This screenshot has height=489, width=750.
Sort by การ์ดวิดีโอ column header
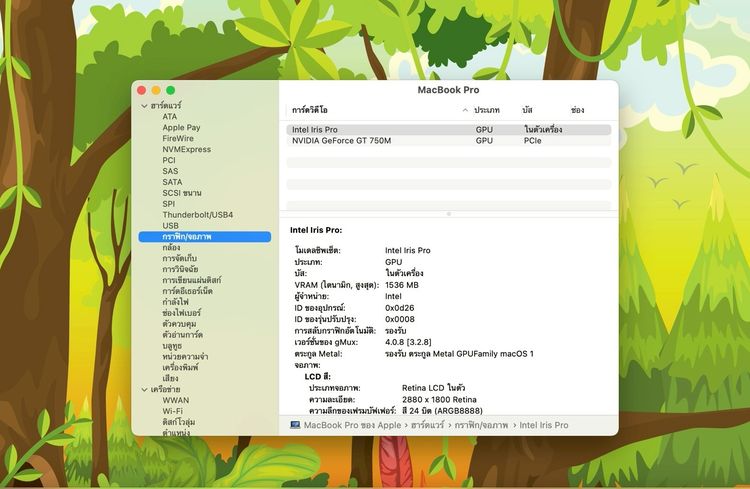click(x=309, y=110)
